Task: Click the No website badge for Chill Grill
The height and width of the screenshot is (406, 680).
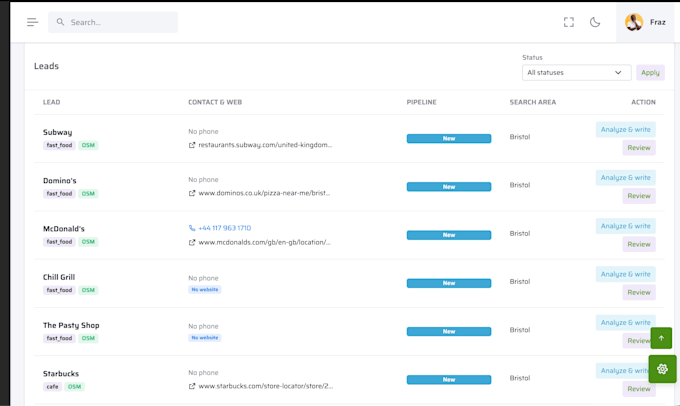Action: pyautogui.click(x=205, y=289)
